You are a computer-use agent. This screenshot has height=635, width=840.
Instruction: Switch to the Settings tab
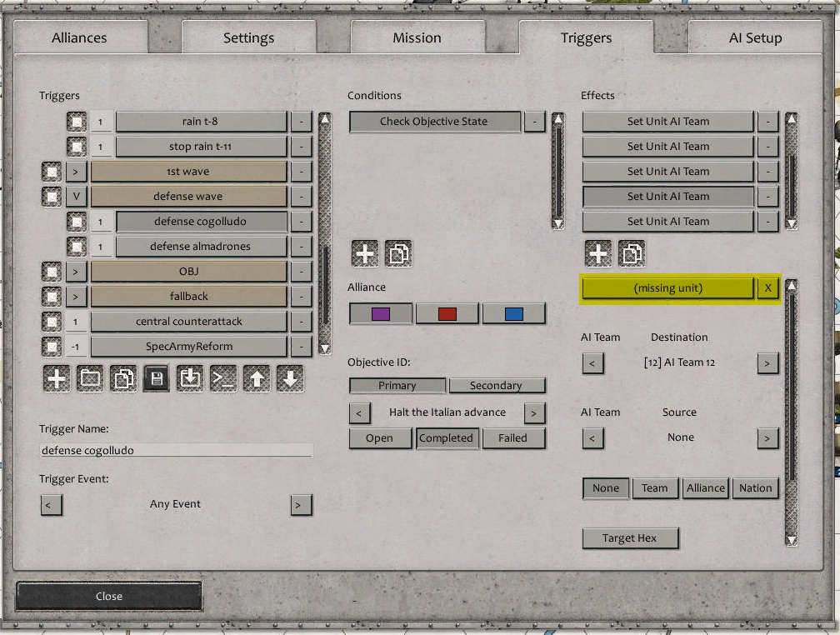[x=248, y=37]
